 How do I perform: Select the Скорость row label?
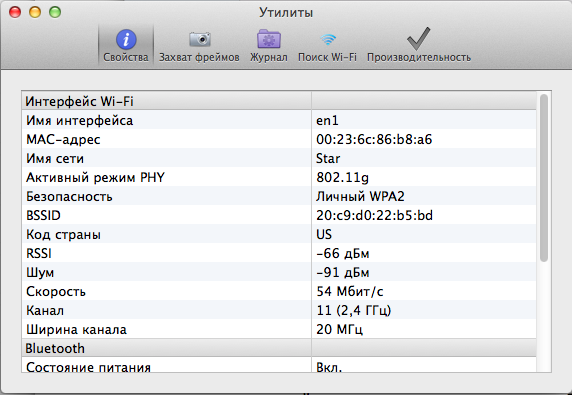[56, 291]
